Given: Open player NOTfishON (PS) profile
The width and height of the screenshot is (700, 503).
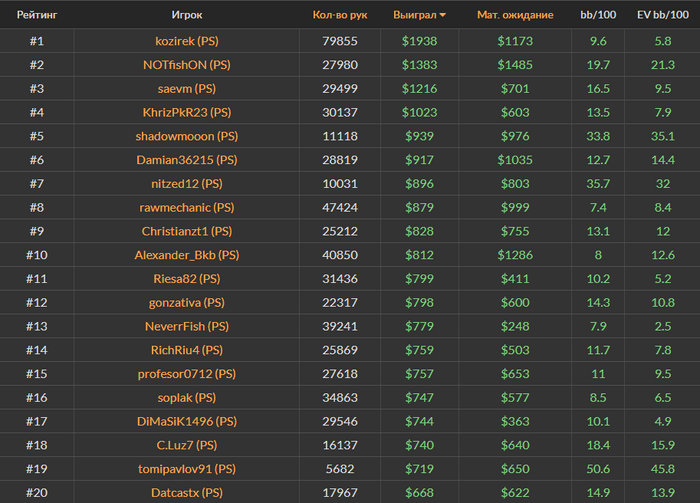Looking at the screenshot, I should point(186,65).
